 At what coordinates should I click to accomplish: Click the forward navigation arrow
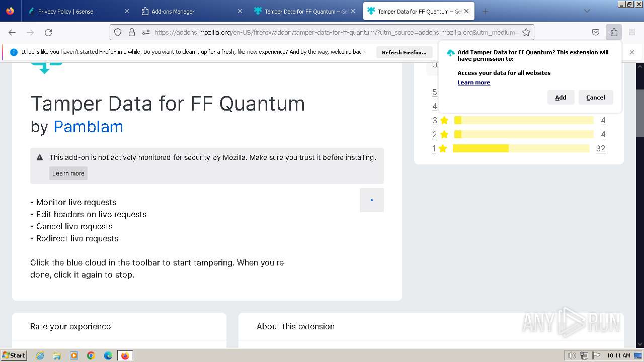click(30, 32)
